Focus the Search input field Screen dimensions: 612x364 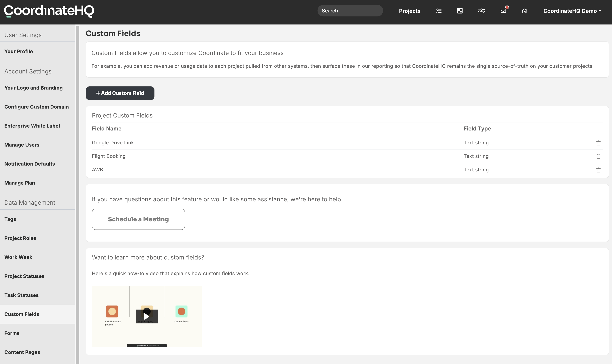click(350, 11)
